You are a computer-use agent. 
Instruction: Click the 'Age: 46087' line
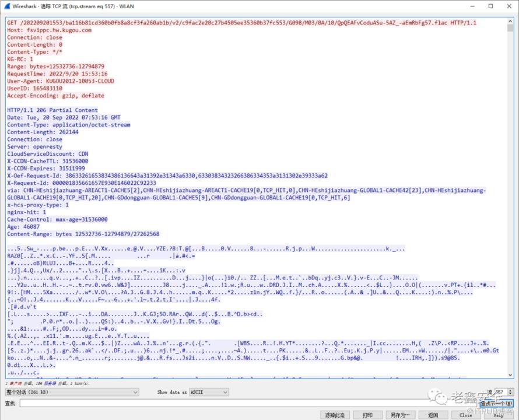pyautogui.click(x=23, y=227)
